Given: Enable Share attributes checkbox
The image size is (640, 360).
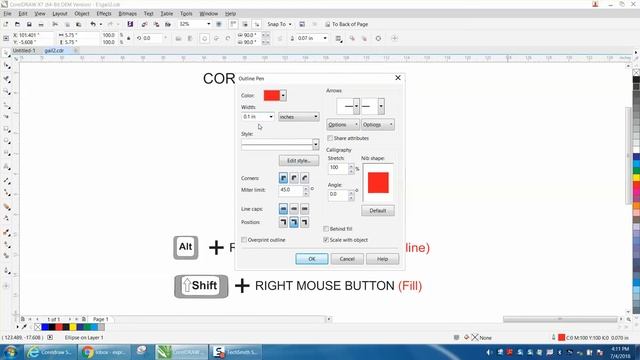Looking at the screenshot, I should coord(330,138).
